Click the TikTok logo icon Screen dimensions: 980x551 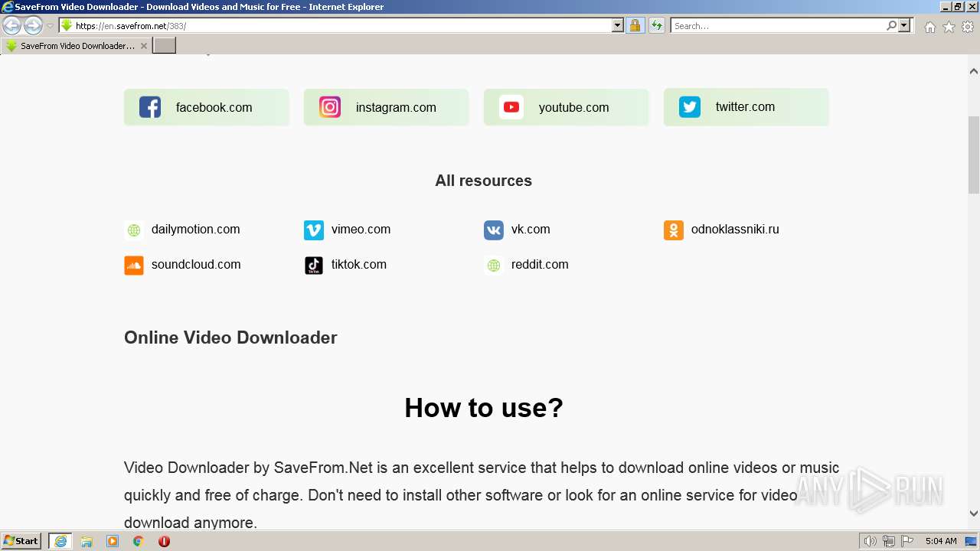point(314,266)
